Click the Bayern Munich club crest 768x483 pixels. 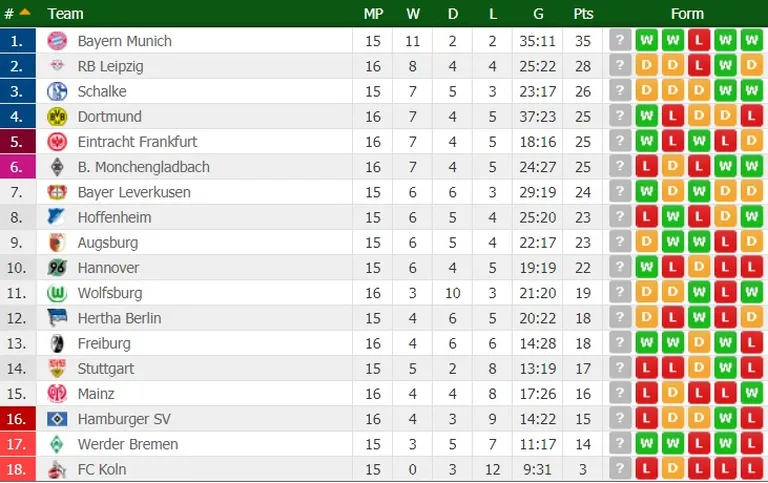57,41
